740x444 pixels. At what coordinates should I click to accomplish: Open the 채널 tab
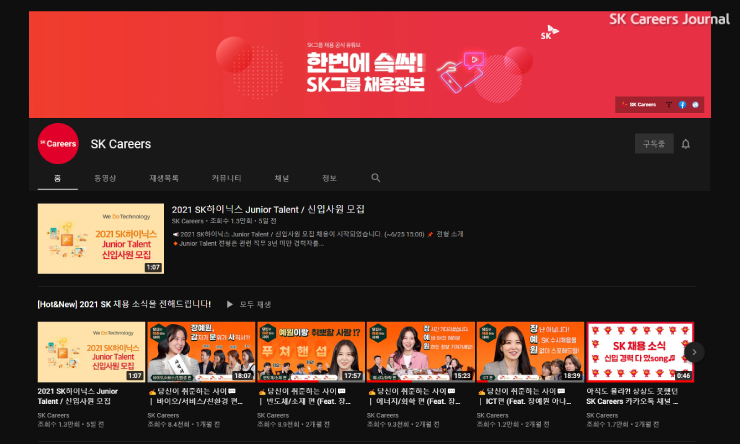(282, 178)
